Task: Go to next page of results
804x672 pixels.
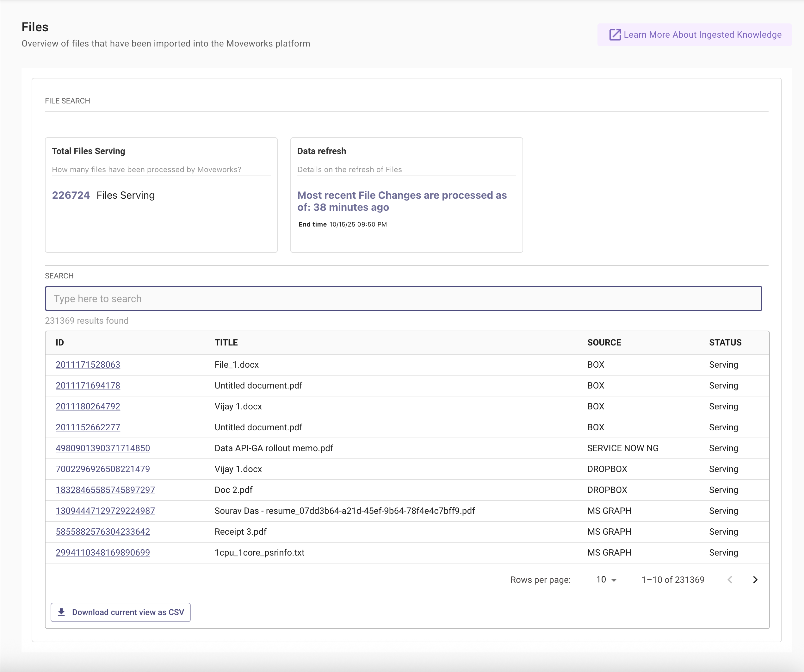Action: point(755,580)
